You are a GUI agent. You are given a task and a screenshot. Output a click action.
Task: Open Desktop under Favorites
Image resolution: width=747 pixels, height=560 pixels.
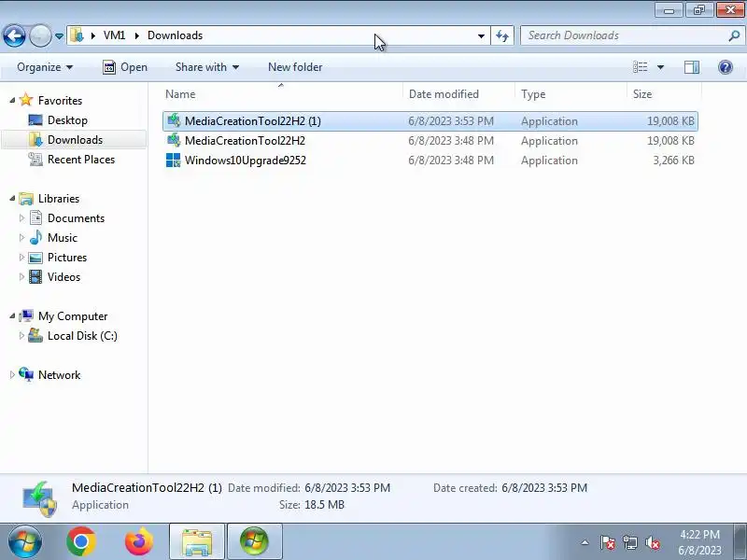(67, 120)
